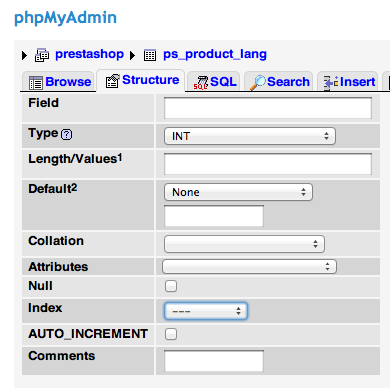Viewport: 390px width, 388px height.
Task: Tick the AUTO_INCREMENT checkbox
Action: pos(171,334)
